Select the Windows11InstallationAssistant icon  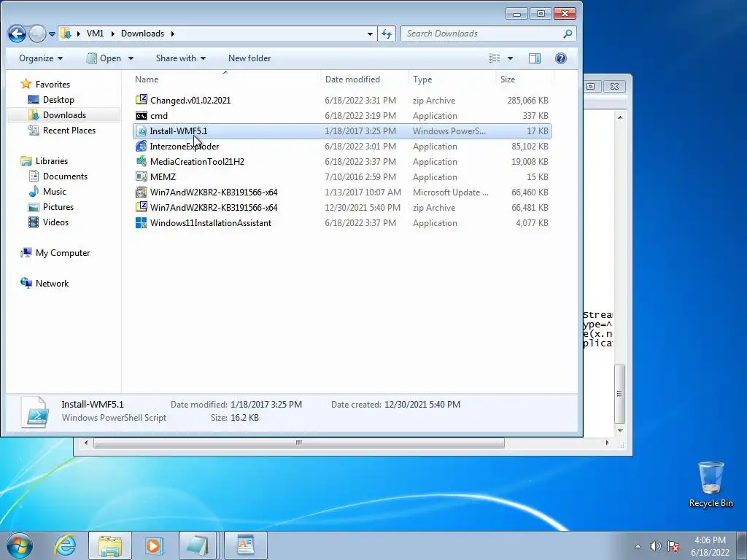141,223
